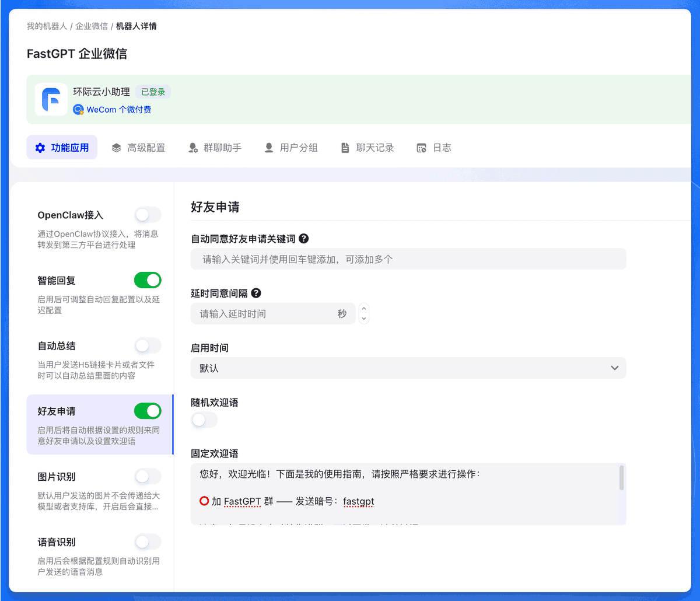Click the 聊天记录 document icon
The width and height of the screenshot is (700, 601).
(x=345, y=148)
